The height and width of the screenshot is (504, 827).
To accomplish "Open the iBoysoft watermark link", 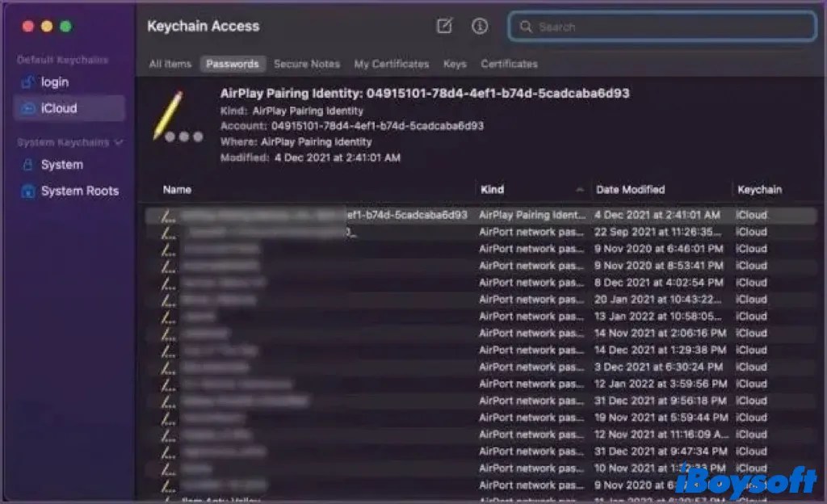I will [x=749, y=482].
